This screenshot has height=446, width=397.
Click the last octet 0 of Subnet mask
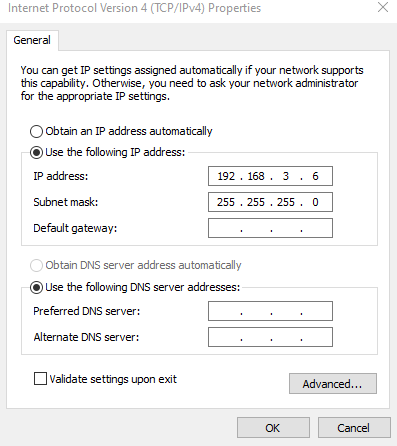coord(315,202)
